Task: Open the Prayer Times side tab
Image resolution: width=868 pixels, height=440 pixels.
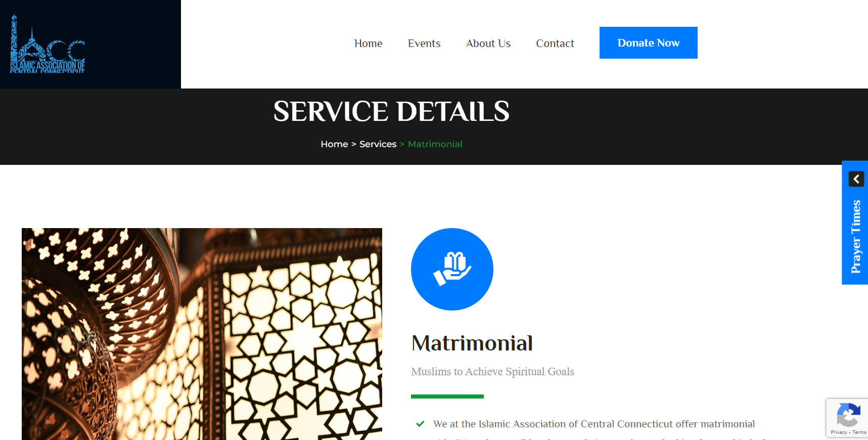Action: 855,237
